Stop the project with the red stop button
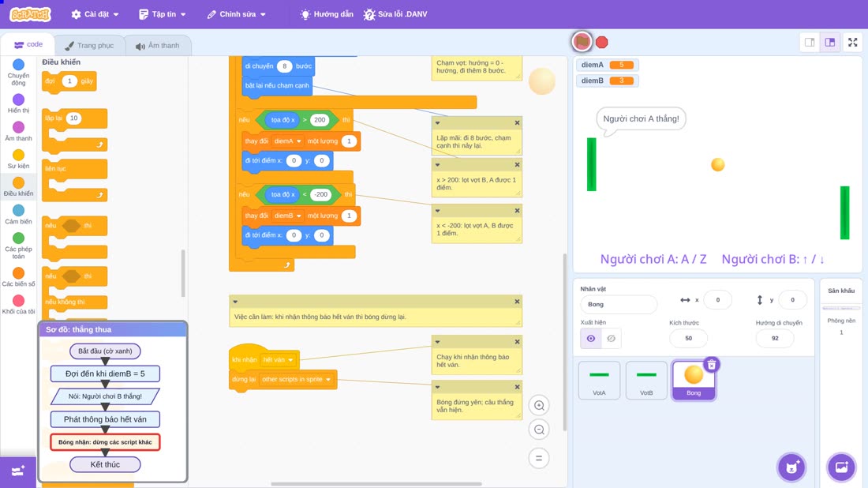 click(602, 42)
